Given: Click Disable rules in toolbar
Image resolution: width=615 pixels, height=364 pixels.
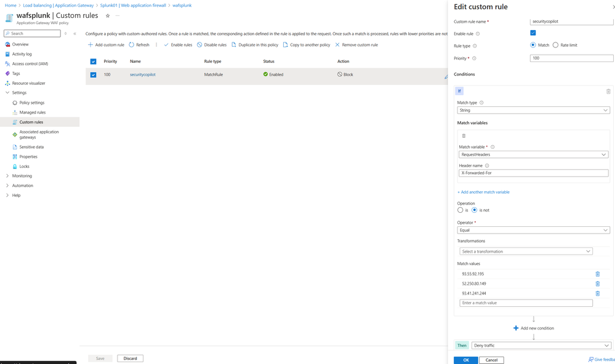Looking at the screenshot, I should [x=211, y=45].
